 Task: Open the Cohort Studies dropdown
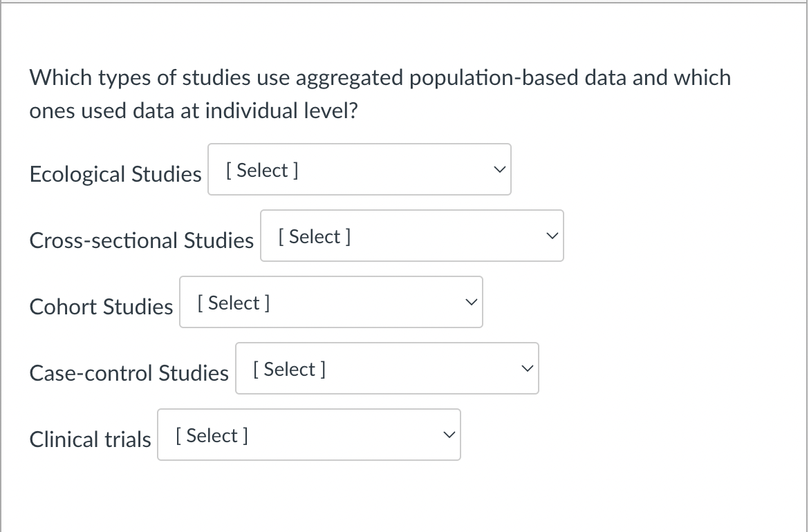click(331, 302)
